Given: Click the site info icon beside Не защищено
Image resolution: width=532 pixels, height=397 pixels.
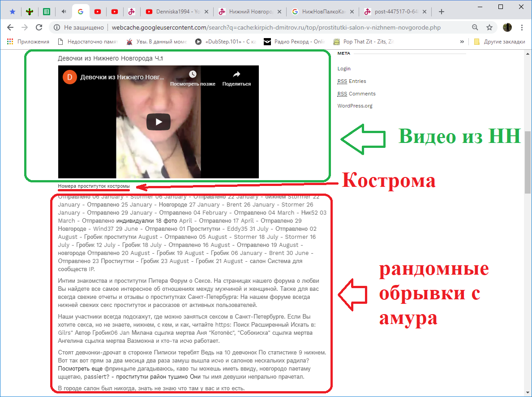Looking at the screenshot, I should tap(57, 27).
